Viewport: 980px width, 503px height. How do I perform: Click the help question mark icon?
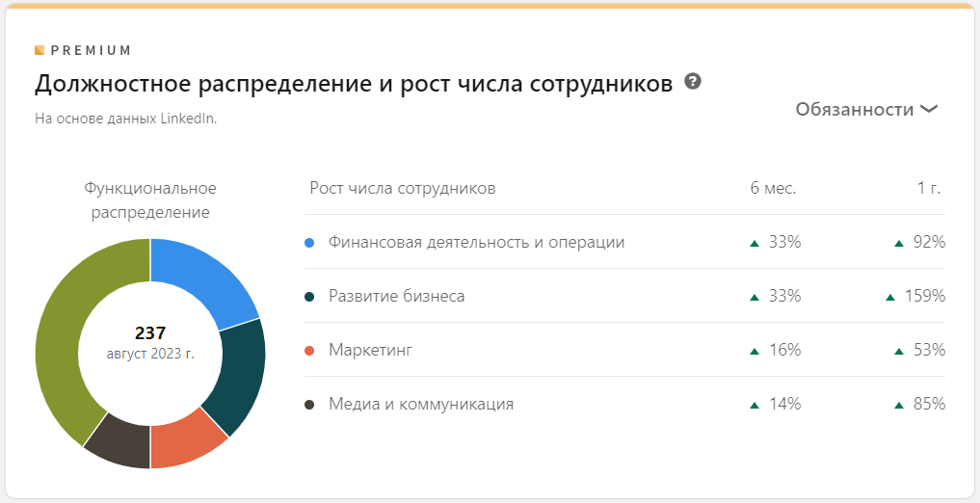tap(692, 82)
